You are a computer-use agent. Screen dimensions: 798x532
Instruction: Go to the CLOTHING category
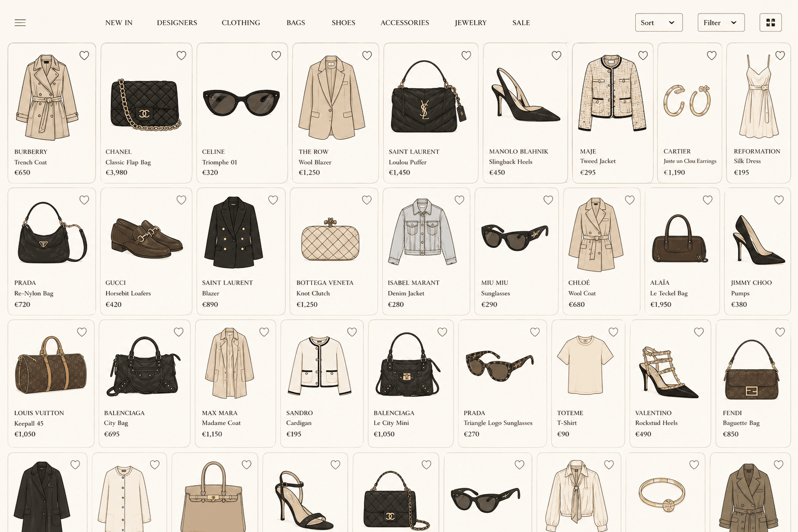click(241, 23)
